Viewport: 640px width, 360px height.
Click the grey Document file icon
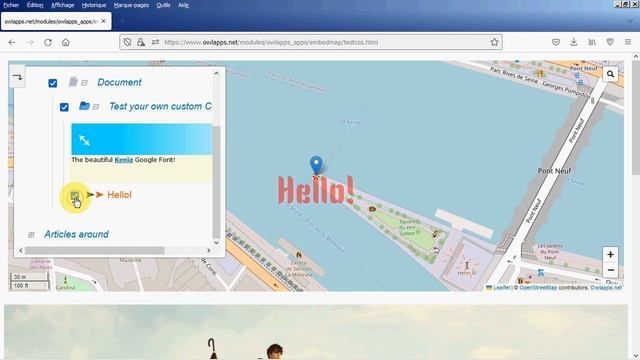pyautogui.click(x=73, y=82)
